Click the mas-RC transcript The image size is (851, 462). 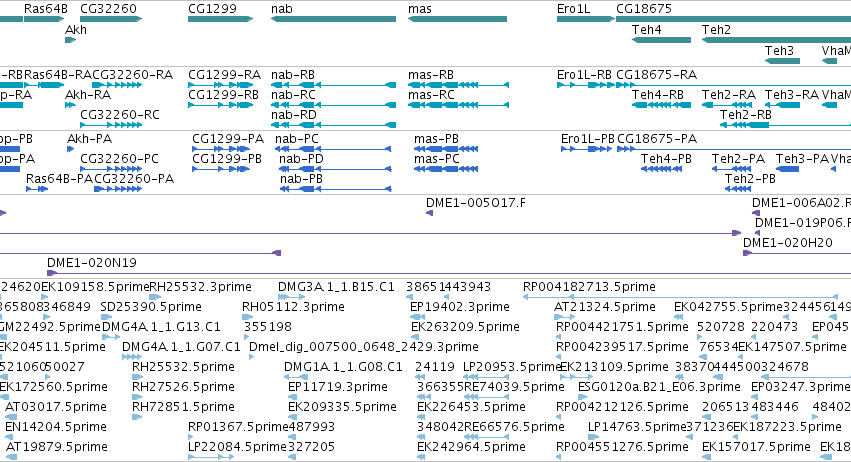458,105
